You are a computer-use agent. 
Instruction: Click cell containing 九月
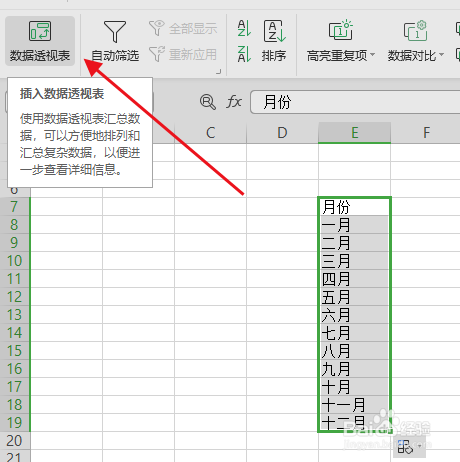click(x=354, y=369)
